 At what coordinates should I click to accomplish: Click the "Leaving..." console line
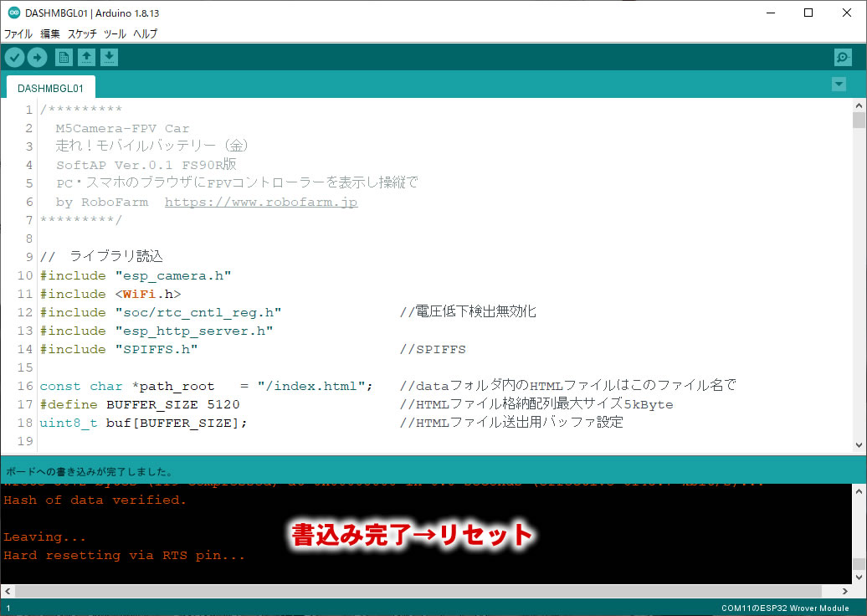(45, 537)
